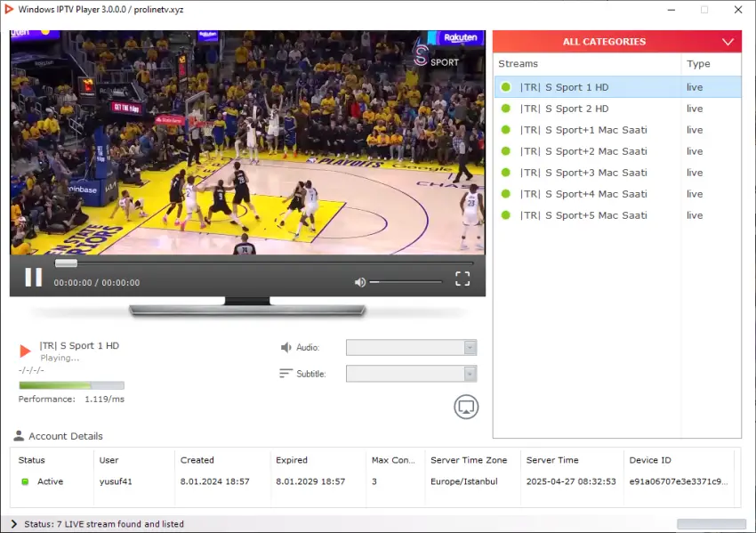Click created date 8.01.2024 18:57
This screenshot has width=756, height=533.
(x=215, y=481)
